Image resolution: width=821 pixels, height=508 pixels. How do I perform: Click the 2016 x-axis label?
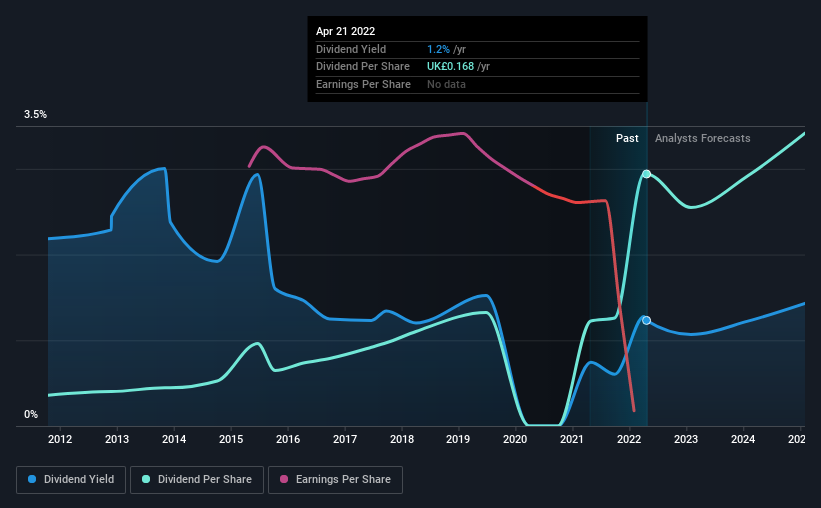tap(288, 439)
